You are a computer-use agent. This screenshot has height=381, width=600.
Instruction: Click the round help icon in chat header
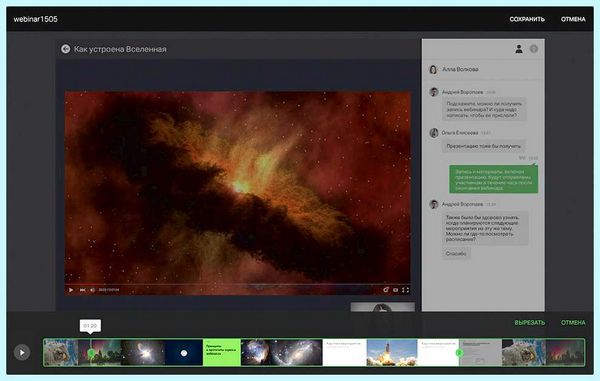coord(534,49)
